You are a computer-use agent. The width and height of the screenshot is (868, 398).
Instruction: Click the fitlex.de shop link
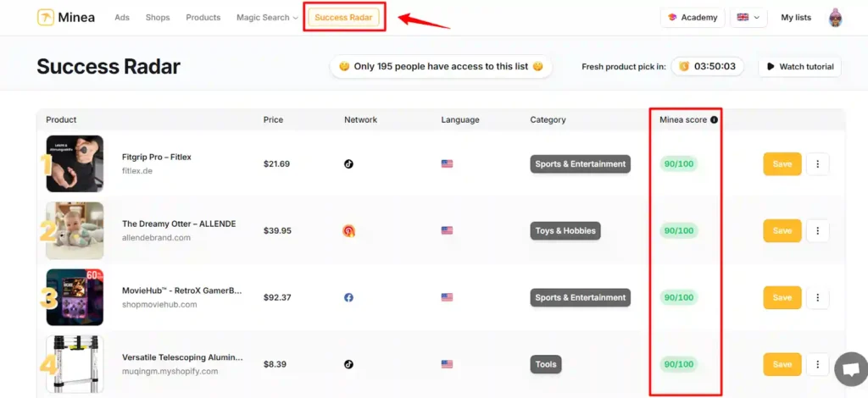click(x=138, y=171)
